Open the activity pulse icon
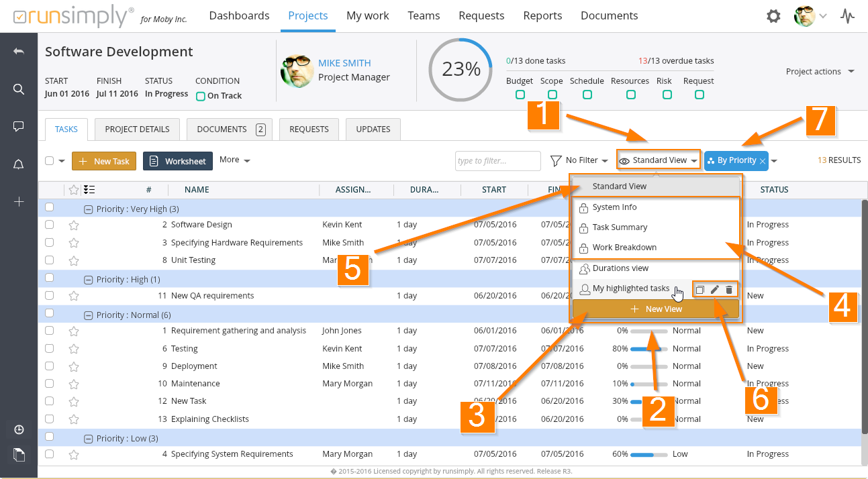This screenshot has width=868, height=479. pyautogui.click(x=848, y=16)
